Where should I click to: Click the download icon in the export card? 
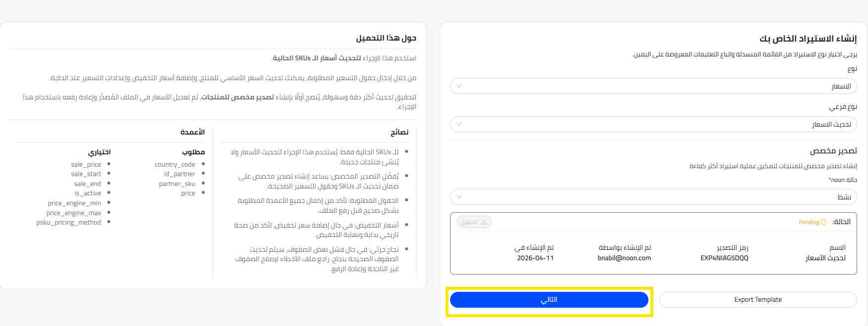484,222
